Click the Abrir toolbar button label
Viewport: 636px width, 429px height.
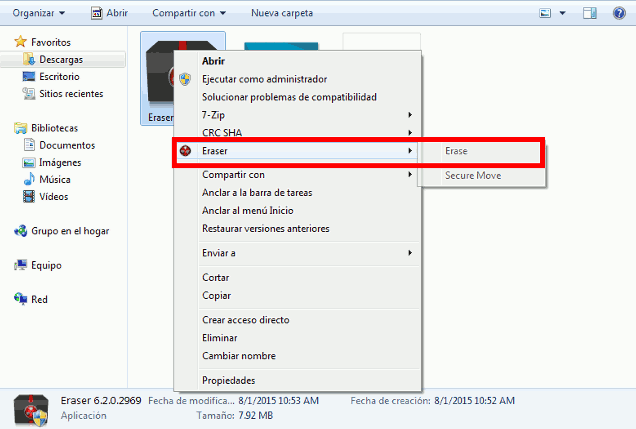[117, 13]
